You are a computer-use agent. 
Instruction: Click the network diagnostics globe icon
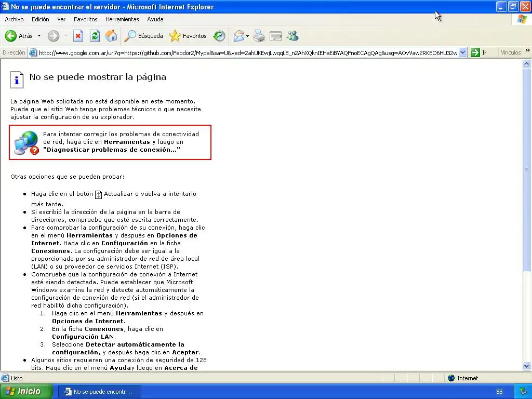coord(26,142)
